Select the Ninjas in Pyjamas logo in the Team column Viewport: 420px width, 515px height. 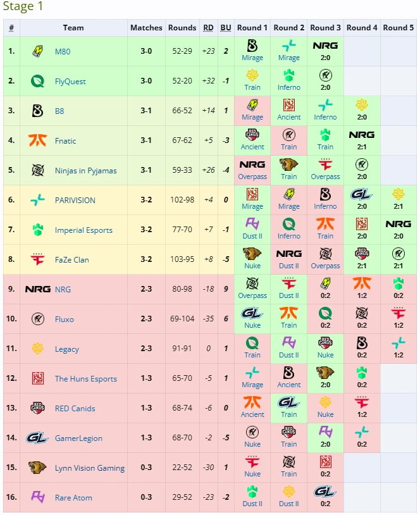[37, 170]
